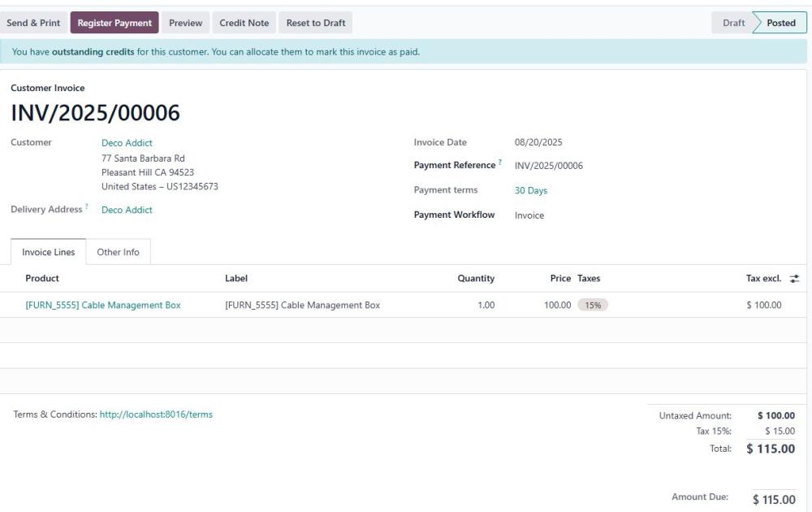The height and width of the screenshot is (512, 812).
Task: Select the Quantity column header
Action: point(475,278)
